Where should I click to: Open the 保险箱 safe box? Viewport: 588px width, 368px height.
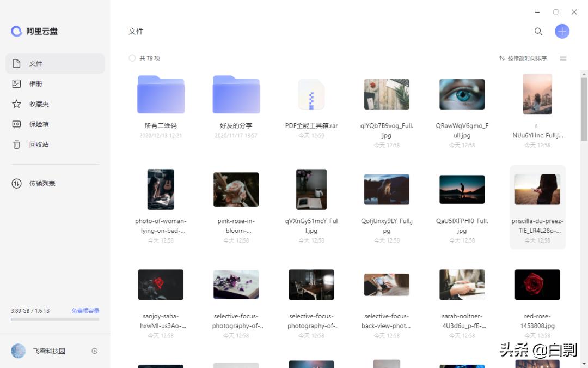tap(36, 124)
